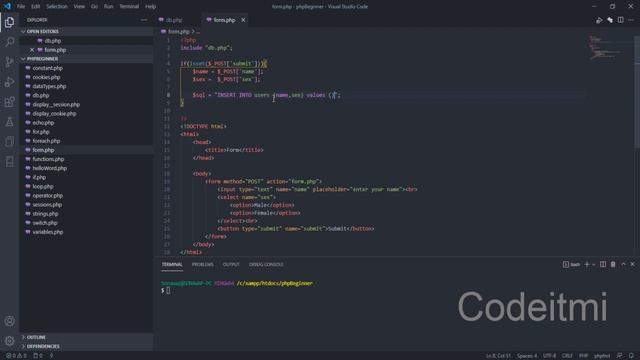Viewport: 640px width, 360px height.
Task: Select db.php in Open Editors list
Action: (x=53, y=41)
